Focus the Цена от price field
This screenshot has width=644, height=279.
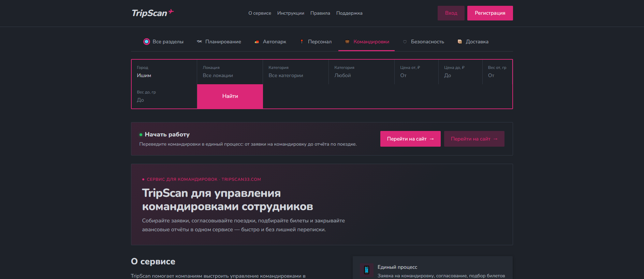(416, 72)
